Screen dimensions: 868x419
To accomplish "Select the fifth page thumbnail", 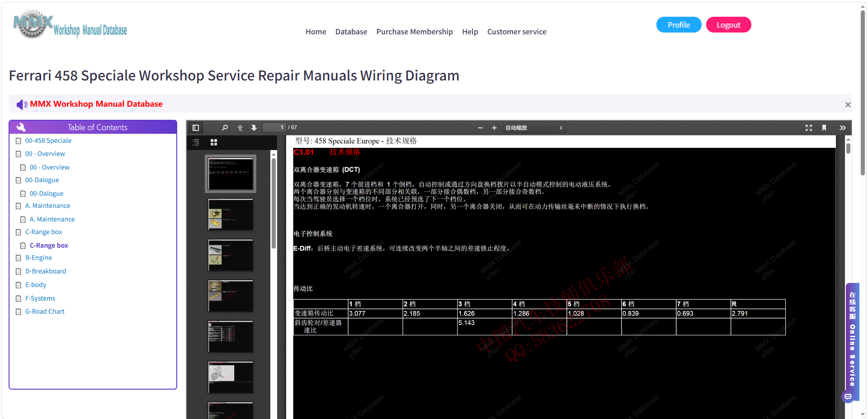I will pyautogui.click(x=231, y=336).
